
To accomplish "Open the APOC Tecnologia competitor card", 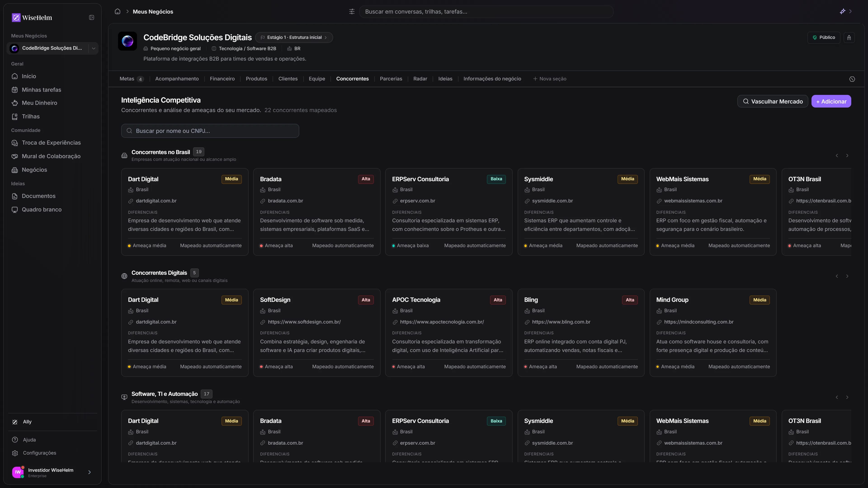I will [449, 333].
